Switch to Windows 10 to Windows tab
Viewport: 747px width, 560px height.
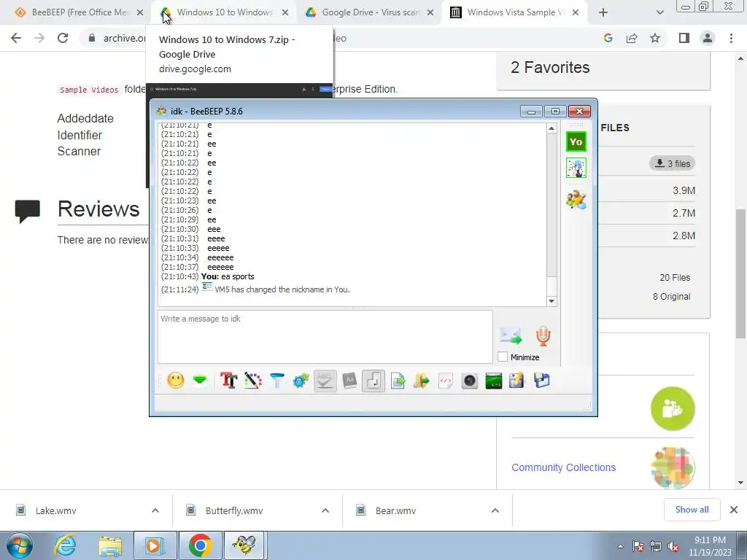pyautogui.click(x=225, y=12)
